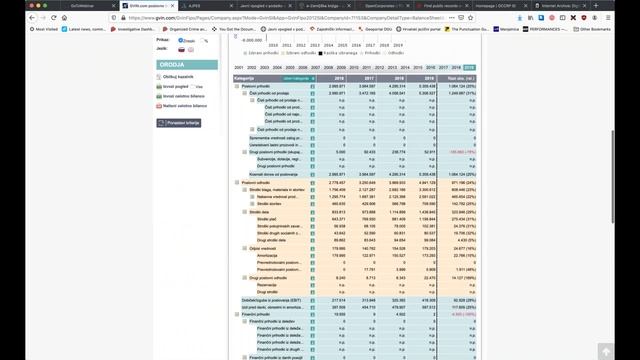Viewport: 640px width, 360px height.
Task: Collapse Stroški blaga, materiala in storitev node
Action: (244, 190)
